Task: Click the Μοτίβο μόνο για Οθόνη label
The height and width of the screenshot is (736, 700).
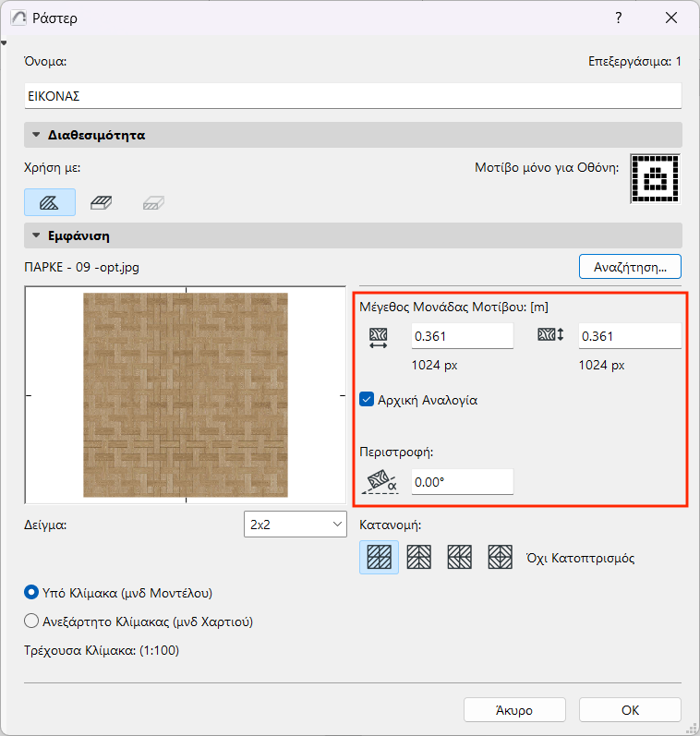Action: (x=547, y=167)
